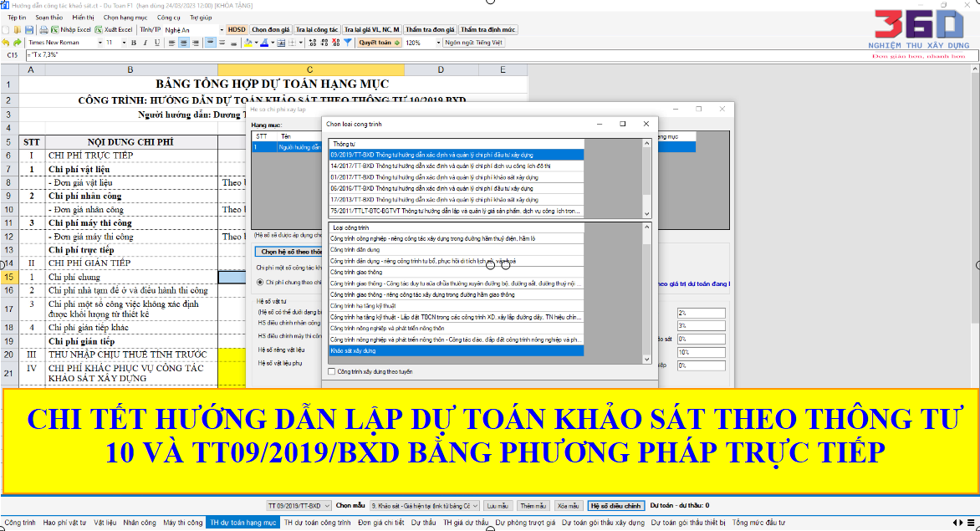Open the Công cụ menu
This screenshot has width=980, height=531.
[168, 18]
